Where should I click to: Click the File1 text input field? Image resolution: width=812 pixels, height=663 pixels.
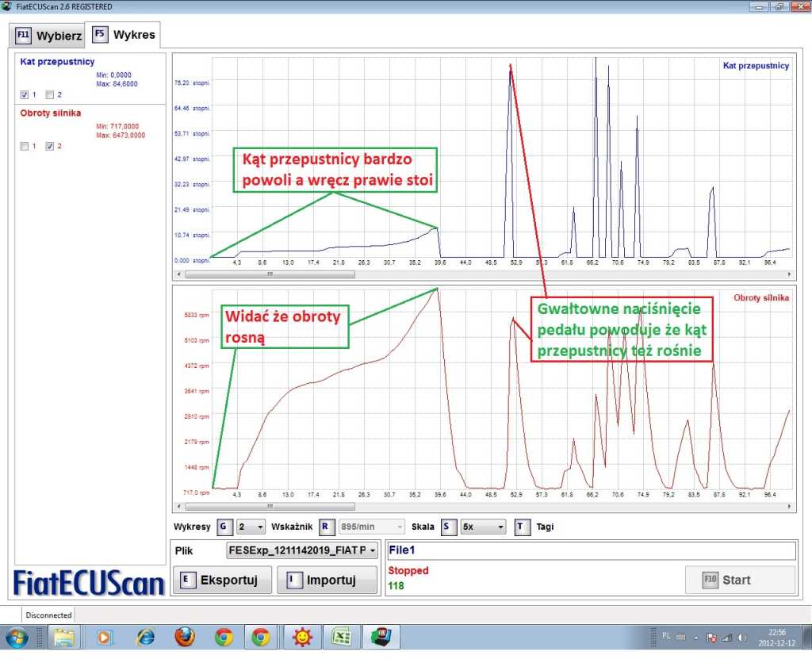click(x=591, y=550)
